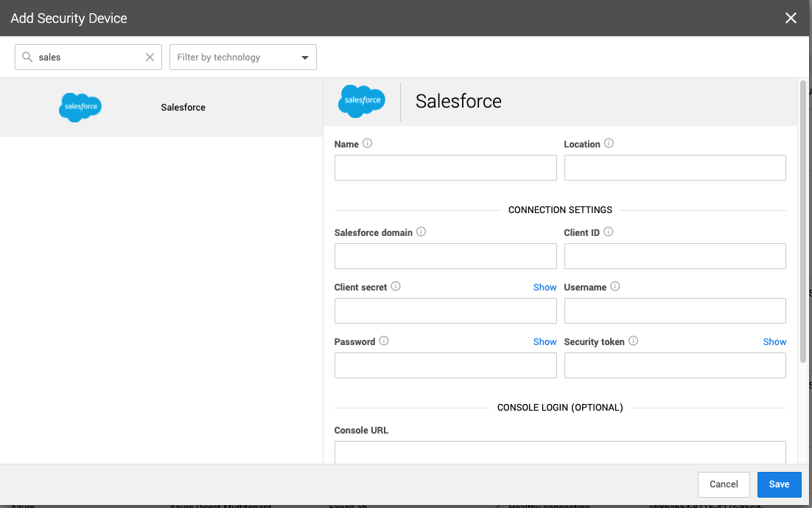Image resolution: width=812 pixels, height=508 pixels.
Task: Focus the Client secret input field
Action: pos(445,310)
